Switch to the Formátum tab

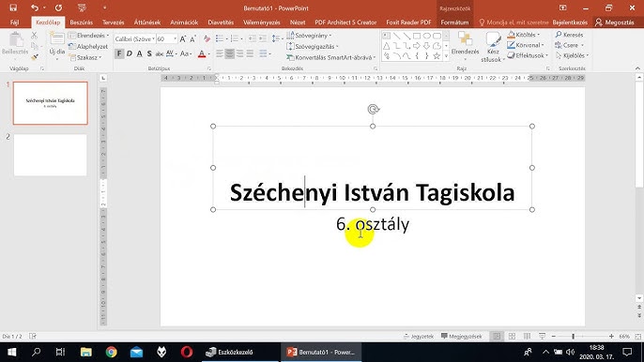454,23
